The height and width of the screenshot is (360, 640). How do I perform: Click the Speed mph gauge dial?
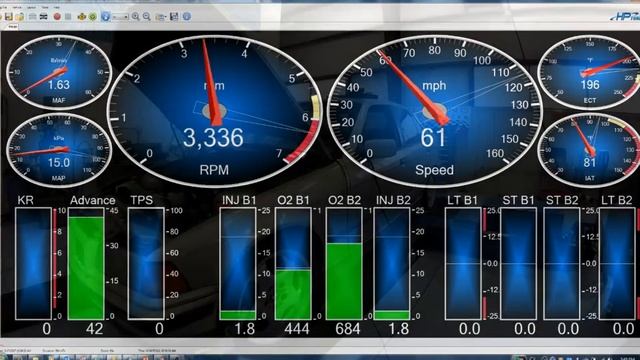coord(434,111)
